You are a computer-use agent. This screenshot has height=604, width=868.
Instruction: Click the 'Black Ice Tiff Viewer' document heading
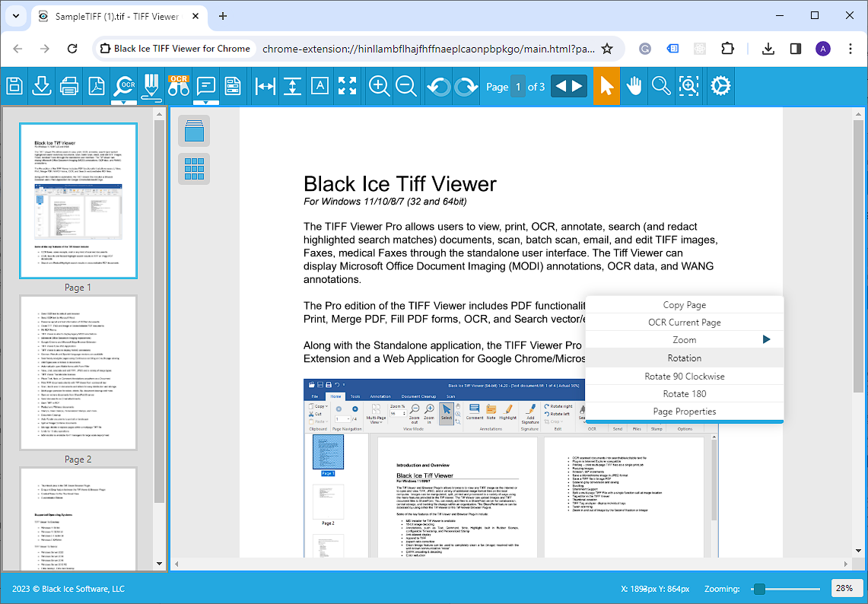[400, 184]
